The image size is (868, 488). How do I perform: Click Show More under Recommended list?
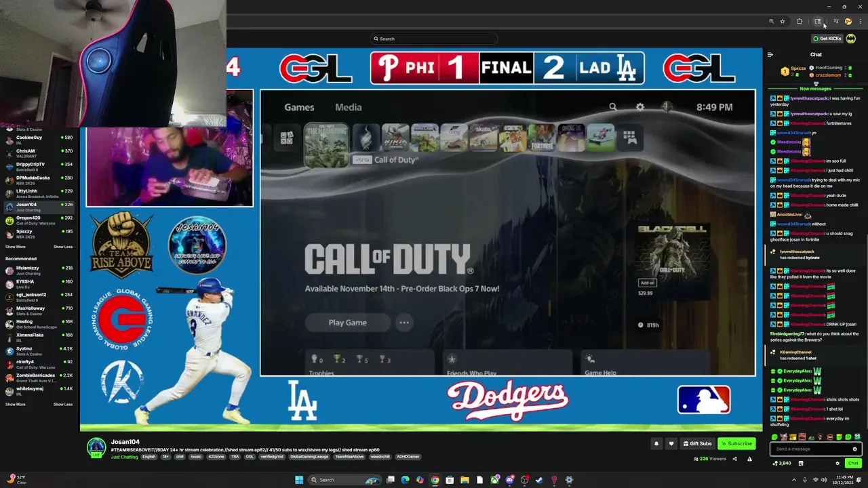coord(15,405)
